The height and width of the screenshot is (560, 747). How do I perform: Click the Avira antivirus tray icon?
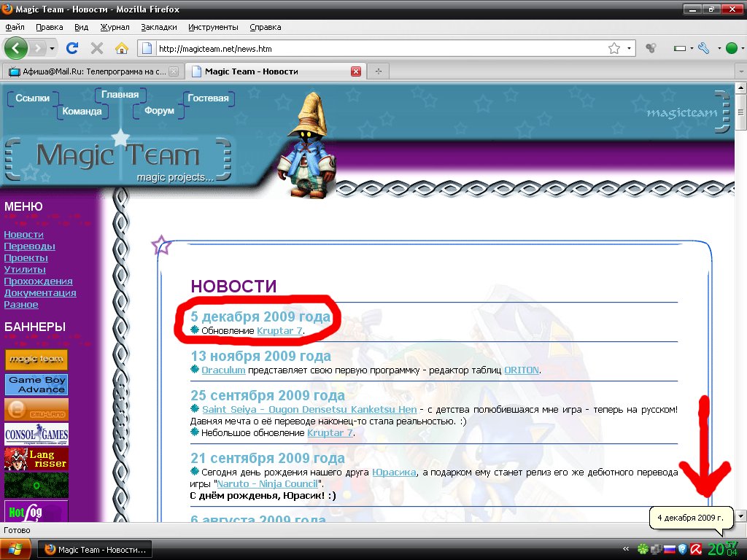[694, 549]
